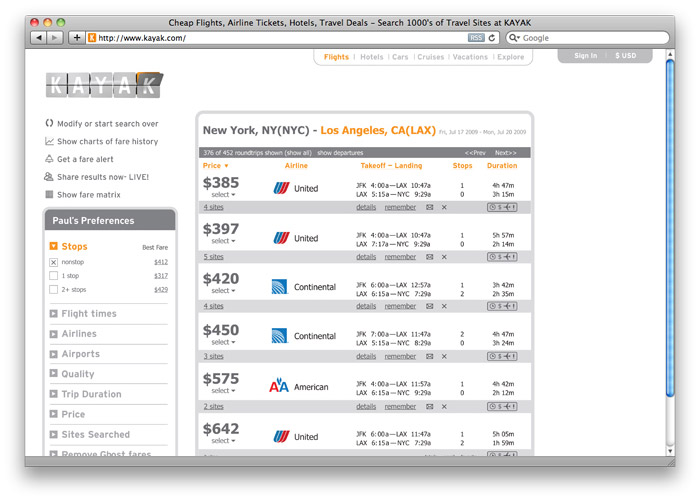Click the fare tools icon in $397 row
This screenshot has height=501, width=700.
502,257
